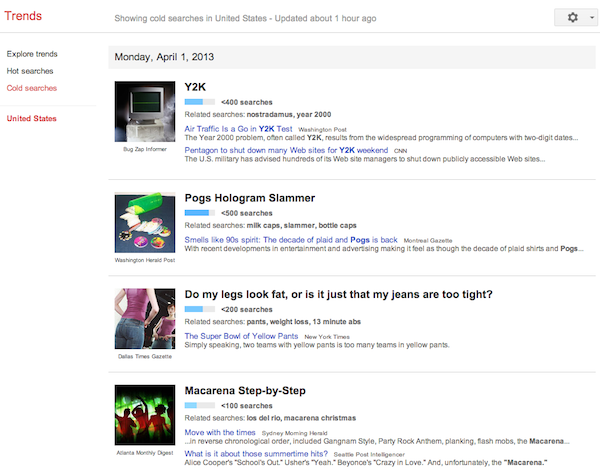Open Explore trends in sidebar
The height and width of the screenshot is (473, 600).
click(32, 54)
